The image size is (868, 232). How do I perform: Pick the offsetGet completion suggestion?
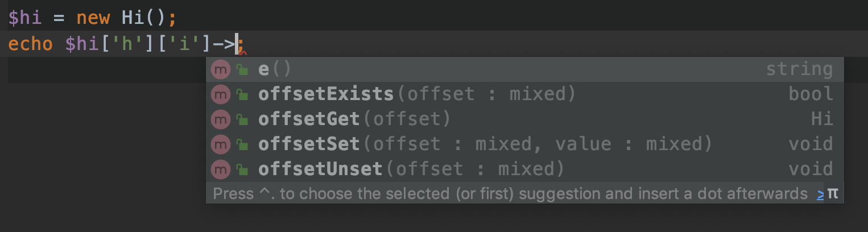pos(309,119)
